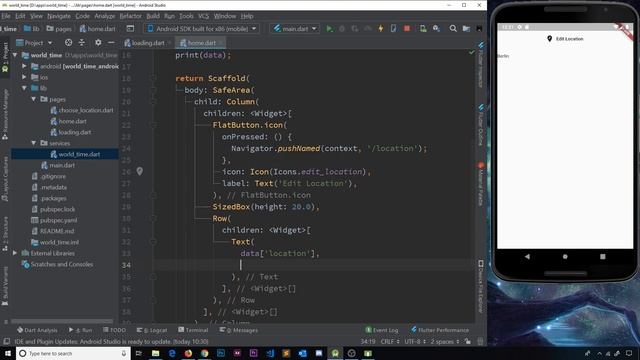The image size is (640, 360).
Task: Open the Project view selector dropdown
Action: pos(34,42)
